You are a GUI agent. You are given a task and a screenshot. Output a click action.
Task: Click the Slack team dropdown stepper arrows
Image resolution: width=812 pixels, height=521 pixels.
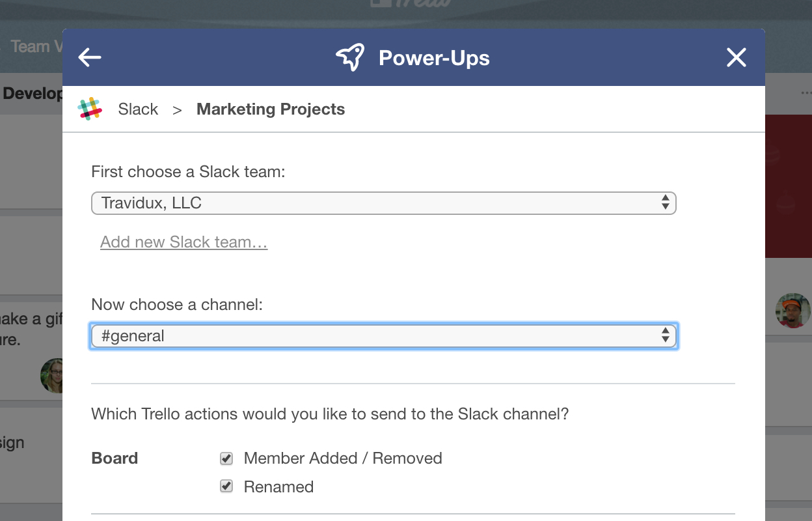click(x=666, y=203)
